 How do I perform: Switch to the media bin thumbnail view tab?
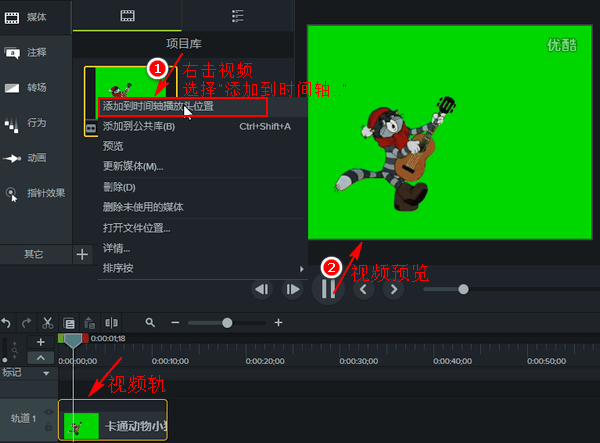point(127,16)
